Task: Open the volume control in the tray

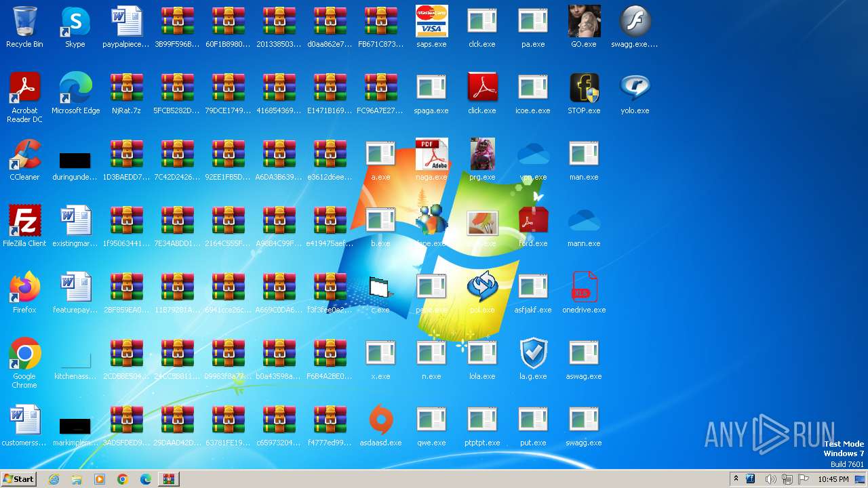Action: (x=770, y=479)
